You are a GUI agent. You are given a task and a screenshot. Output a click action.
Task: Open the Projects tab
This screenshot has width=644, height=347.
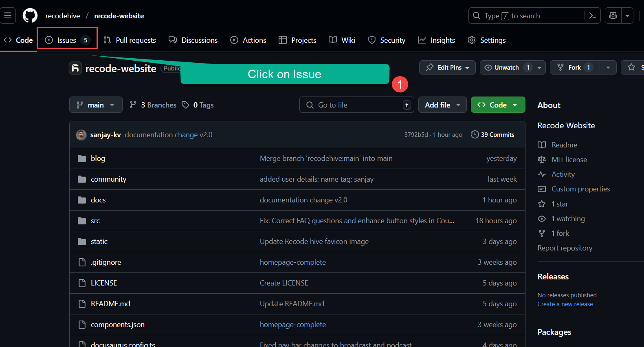tap(298, 40)
